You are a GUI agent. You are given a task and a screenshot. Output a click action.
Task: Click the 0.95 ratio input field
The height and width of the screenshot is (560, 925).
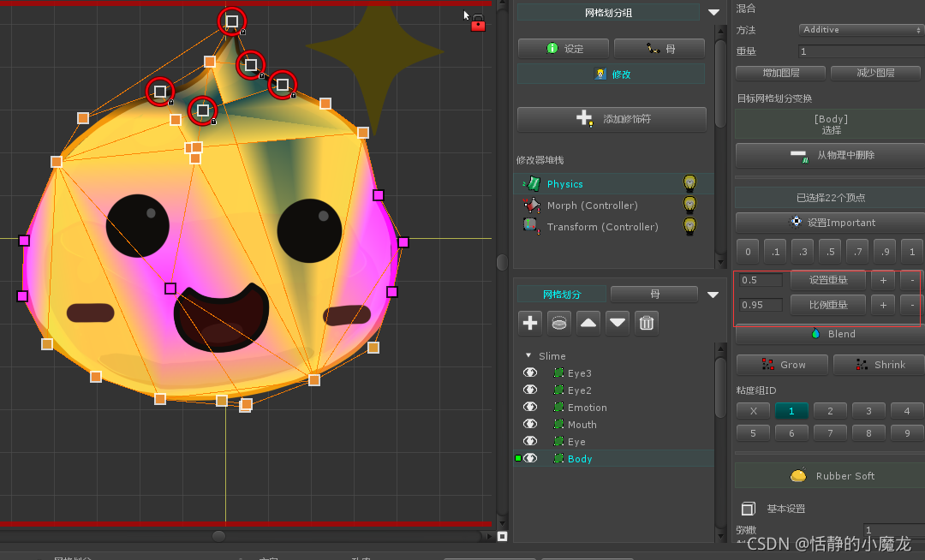pos(761,305)
